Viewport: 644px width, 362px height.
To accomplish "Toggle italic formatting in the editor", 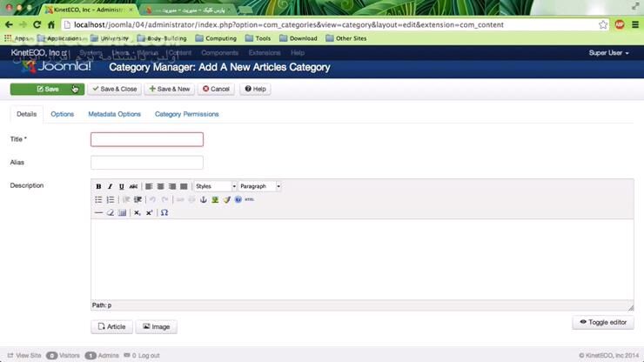I will point(110,186).
